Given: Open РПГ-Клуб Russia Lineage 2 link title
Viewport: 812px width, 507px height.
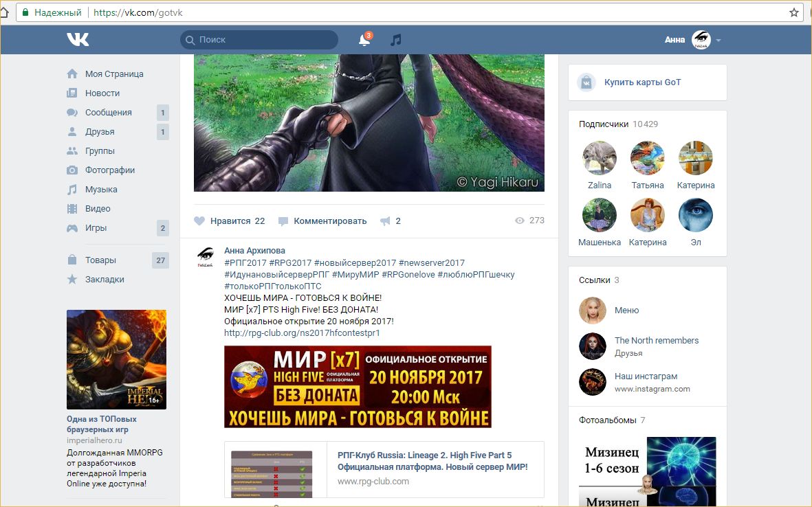Looking at the screenshot, I should pos(432,461).
